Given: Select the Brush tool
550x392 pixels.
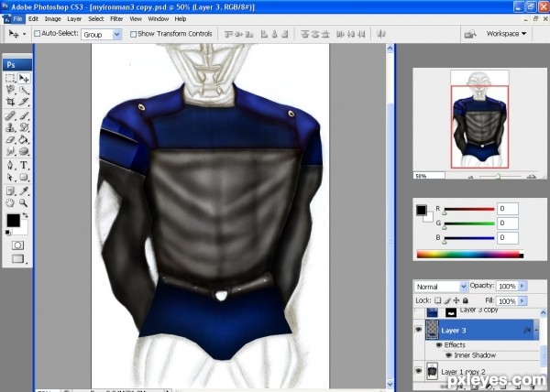Looking at the screenshot, I should click(x=24, y=116).
